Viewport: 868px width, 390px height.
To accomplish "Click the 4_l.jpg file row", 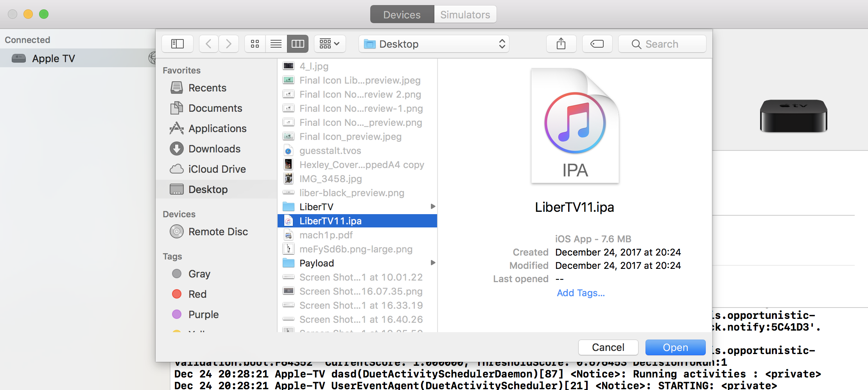I will click(x=357, y=66).
